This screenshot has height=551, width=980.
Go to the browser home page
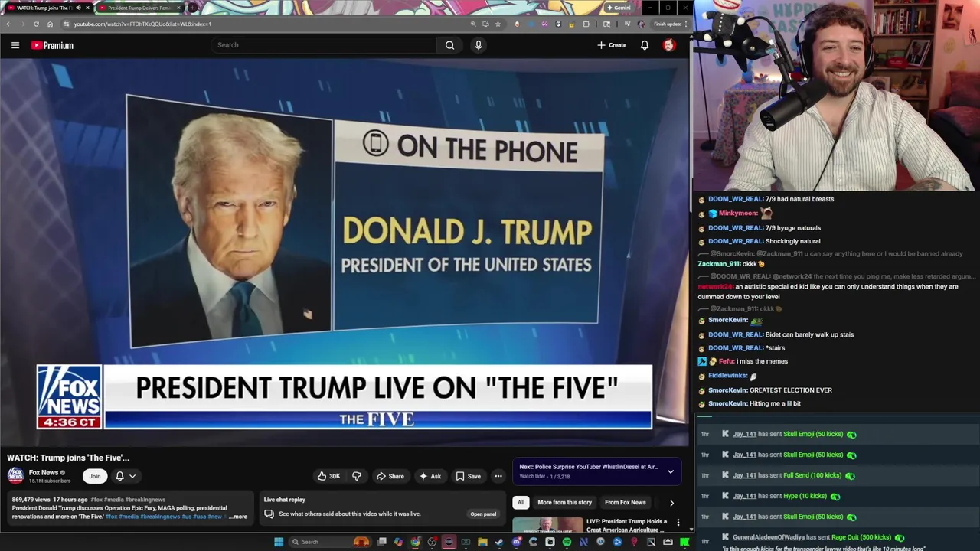50,24
